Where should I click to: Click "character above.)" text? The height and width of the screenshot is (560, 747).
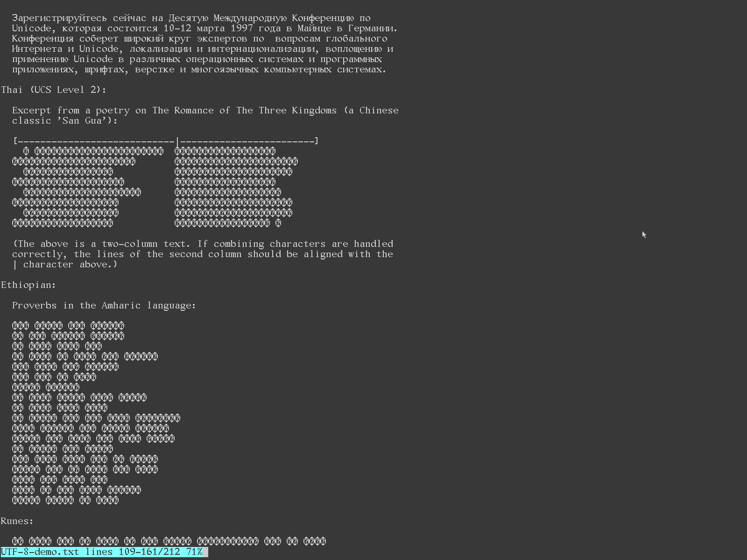click(70, 264)
